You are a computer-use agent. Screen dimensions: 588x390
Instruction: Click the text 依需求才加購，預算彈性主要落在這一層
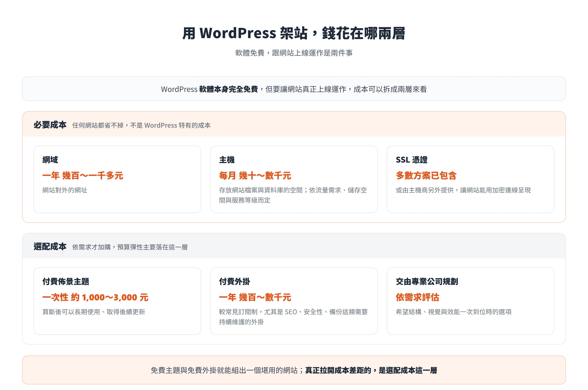point(130,247)
